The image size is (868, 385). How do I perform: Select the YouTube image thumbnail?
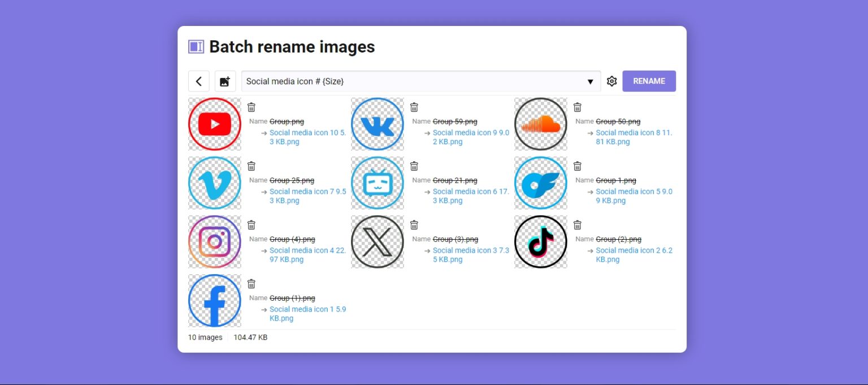tap(214, 124)
